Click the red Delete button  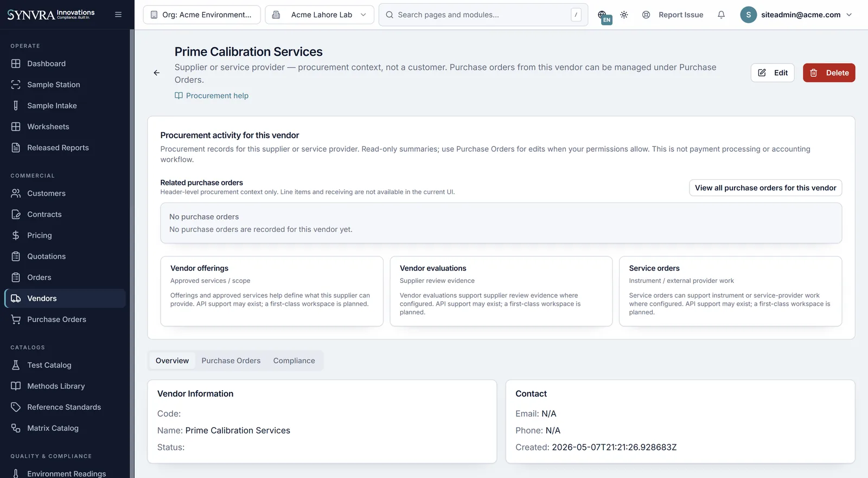pos(829,73)
